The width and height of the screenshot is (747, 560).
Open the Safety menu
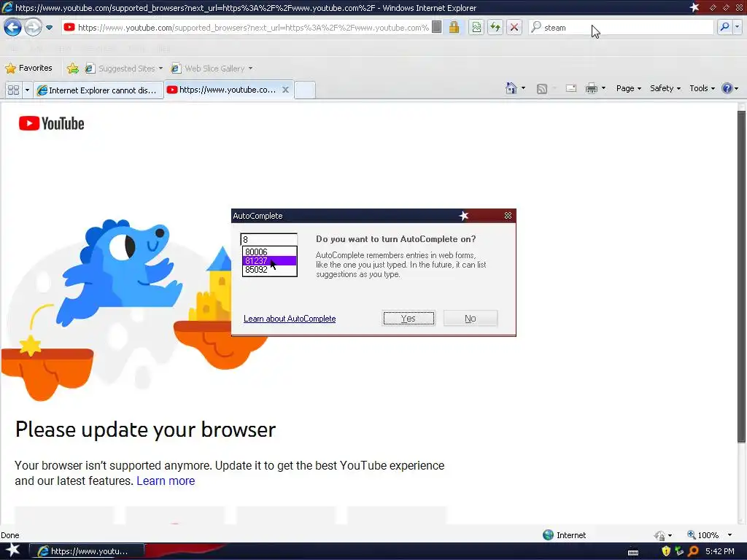[x=665, y=88]
